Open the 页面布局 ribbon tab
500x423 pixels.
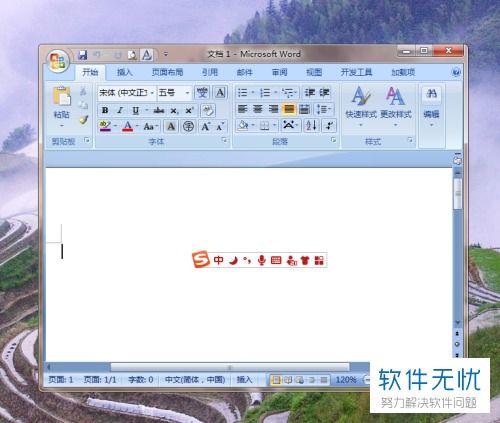click(167, 72)
